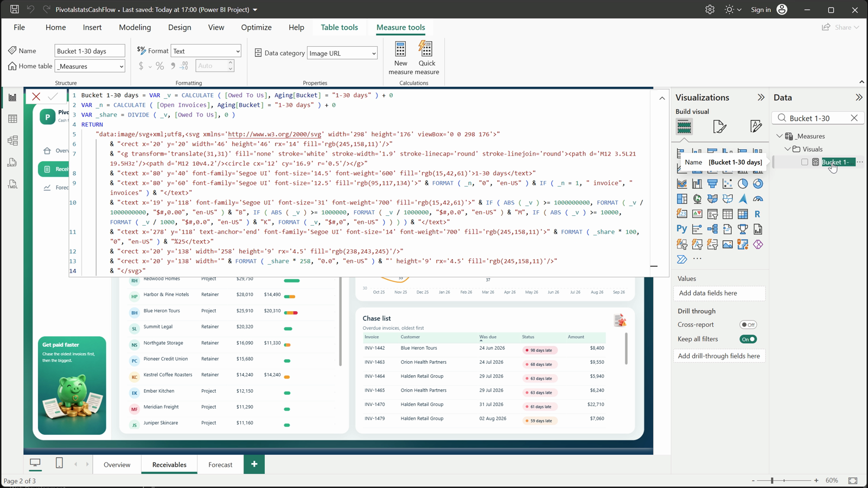Open the Table tools tab
Image resolution: width=868 pixels, height=488 pixels.
pos(340,27)
